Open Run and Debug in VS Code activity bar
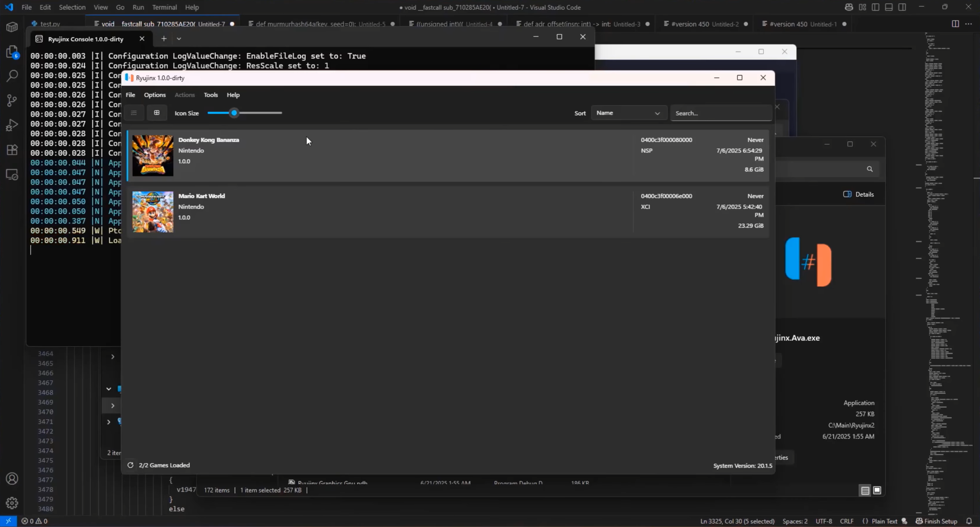 coord(12,125)
